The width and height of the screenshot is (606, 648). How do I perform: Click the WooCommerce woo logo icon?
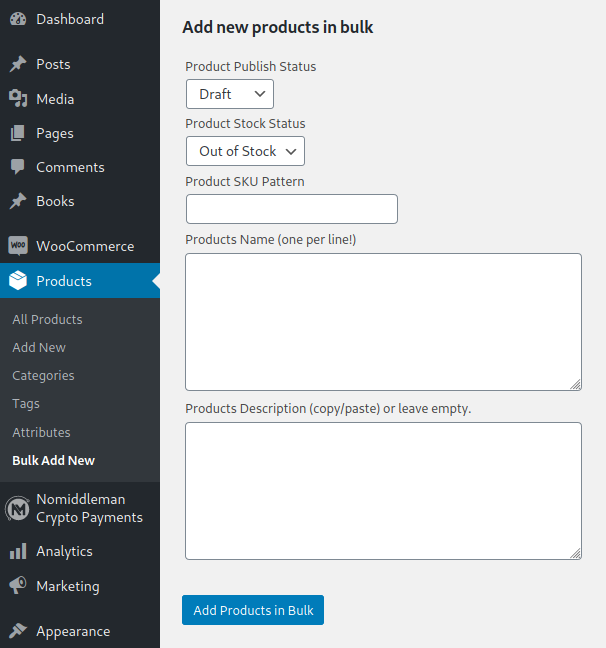(18, 246)
